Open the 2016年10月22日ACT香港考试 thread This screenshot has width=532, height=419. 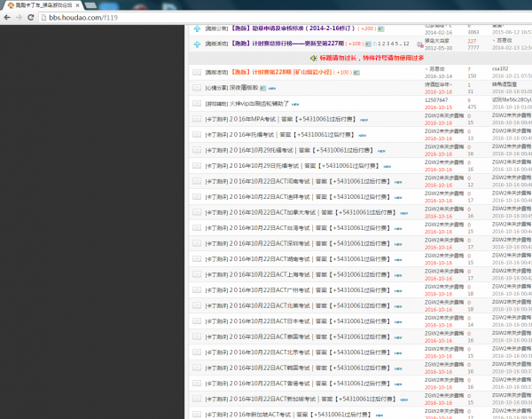pyautogui.click(x=309, y=383)
